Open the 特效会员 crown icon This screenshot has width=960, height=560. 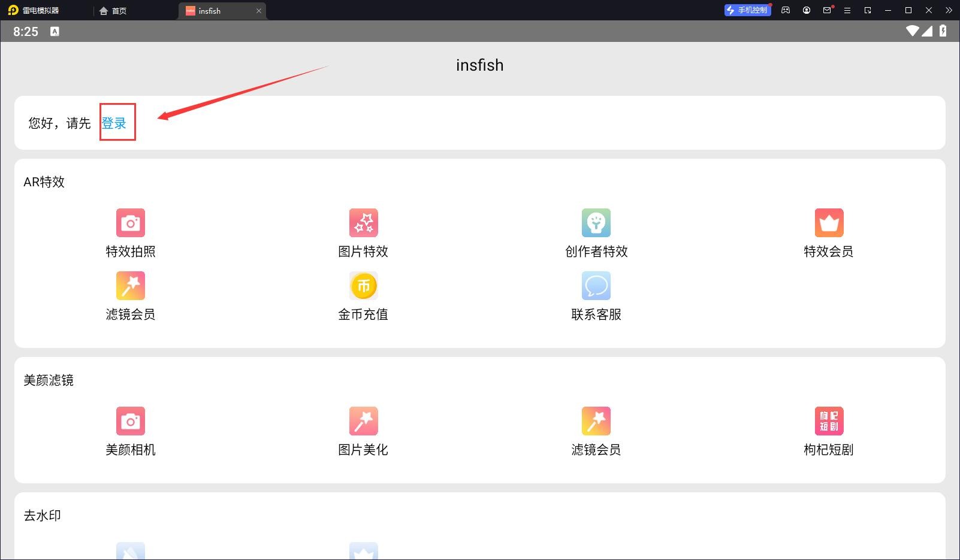click(829, 223)
